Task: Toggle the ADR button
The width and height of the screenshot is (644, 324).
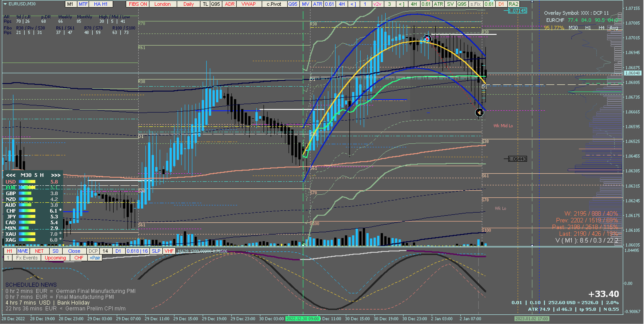Action: coord(230,4)
